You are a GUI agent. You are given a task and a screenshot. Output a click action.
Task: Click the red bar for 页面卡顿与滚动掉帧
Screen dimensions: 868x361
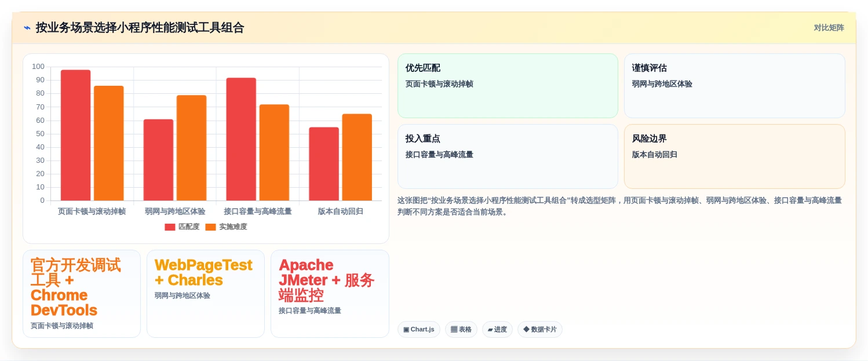(75, 136)
